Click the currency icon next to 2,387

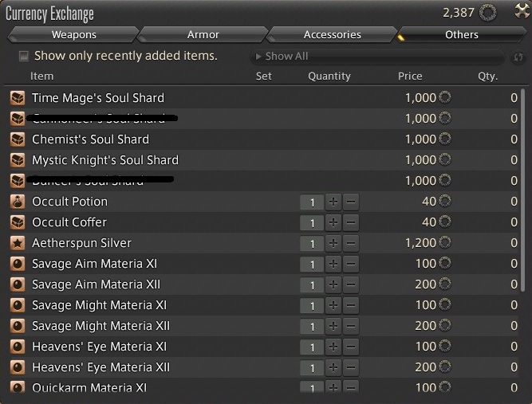tap(488, 14)
